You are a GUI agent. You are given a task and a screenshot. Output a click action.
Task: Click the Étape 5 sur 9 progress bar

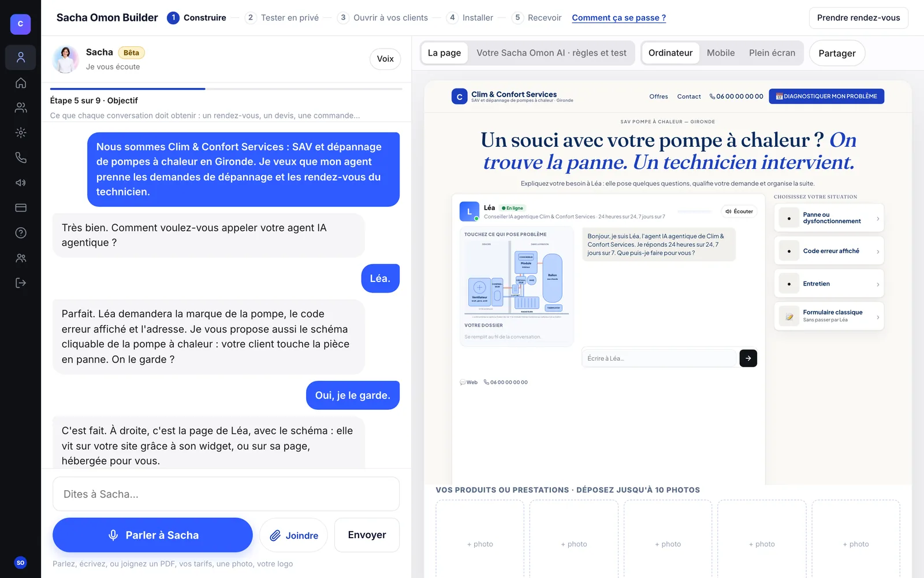tap(226, 89)
